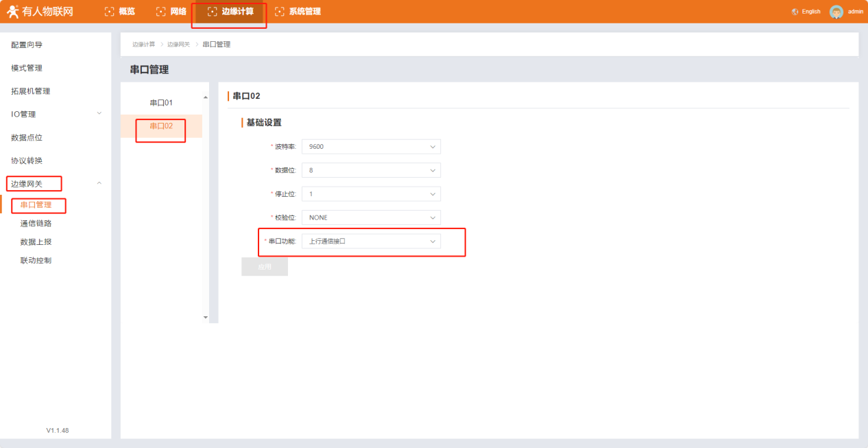Image resolution: width=868 pixels, height=448 pixels.
Task: Open 数据上报 in the sidebar
Action: pos(36,242)
